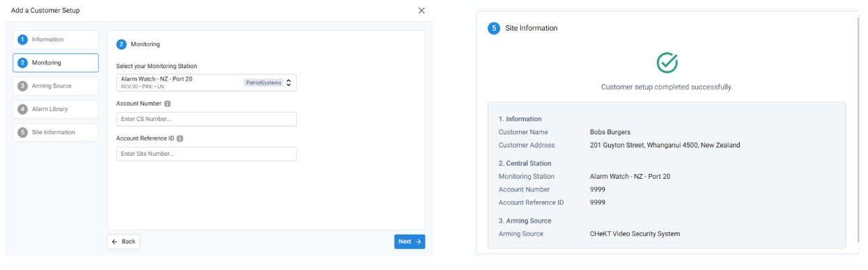
Task: Open the Alarm Library step
Action: click(56, 109)
